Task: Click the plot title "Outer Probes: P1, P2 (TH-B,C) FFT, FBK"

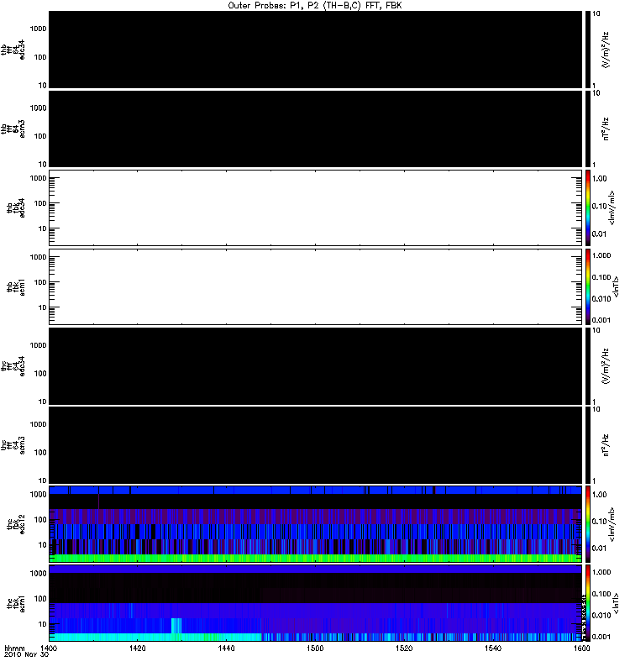Action: tap(315, 5)
